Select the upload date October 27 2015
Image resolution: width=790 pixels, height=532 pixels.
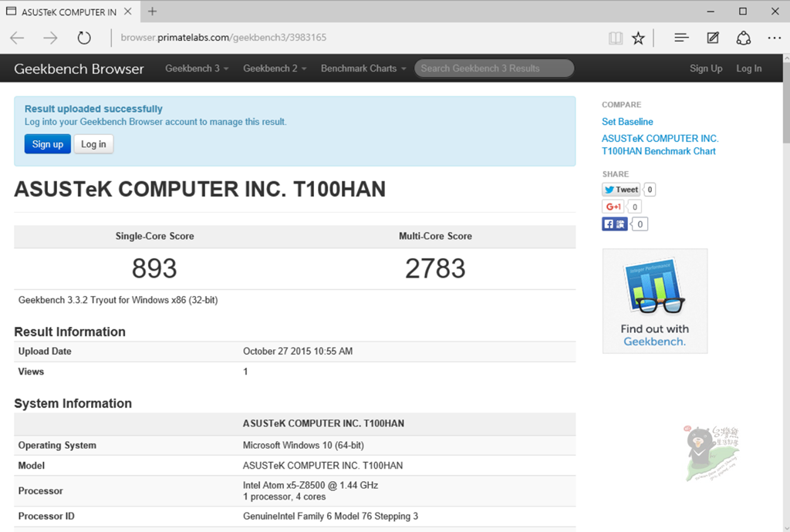pyautogui.click(x=298, y=352)
